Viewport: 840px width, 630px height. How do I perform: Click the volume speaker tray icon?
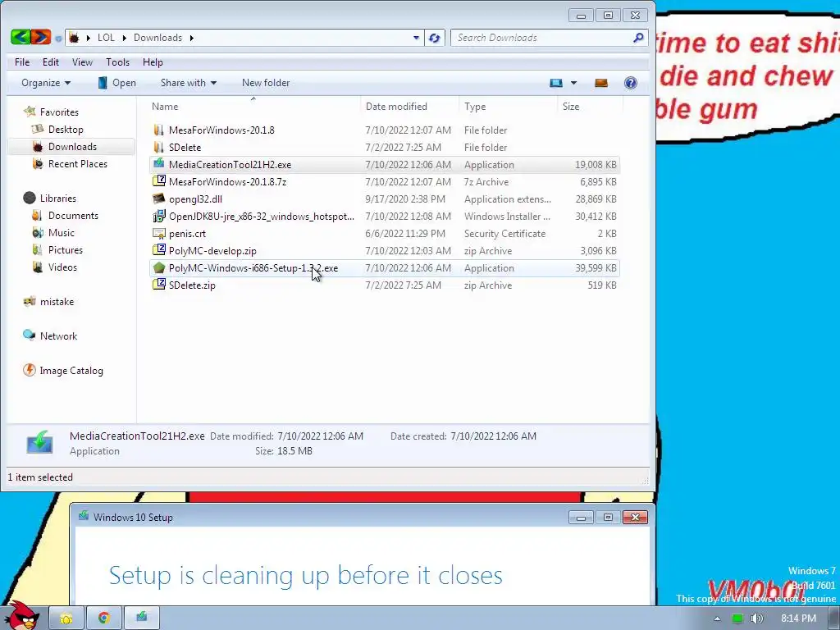coord(756,619)
